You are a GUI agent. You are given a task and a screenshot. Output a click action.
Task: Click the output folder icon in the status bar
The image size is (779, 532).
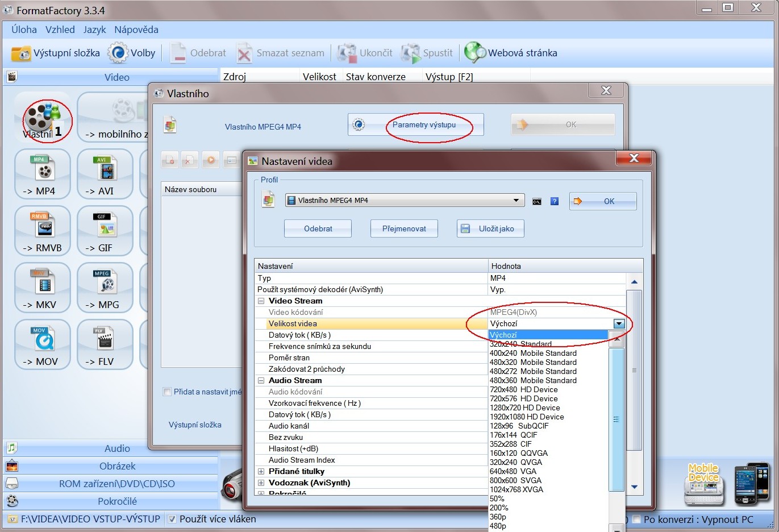click(x=11, y=519)
